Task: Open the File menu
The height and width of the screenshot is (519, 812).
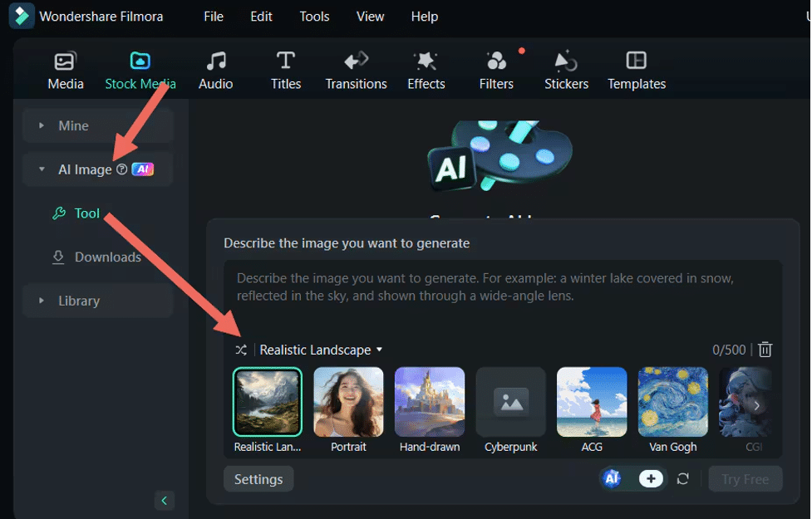Action: [x=214, y=17]
